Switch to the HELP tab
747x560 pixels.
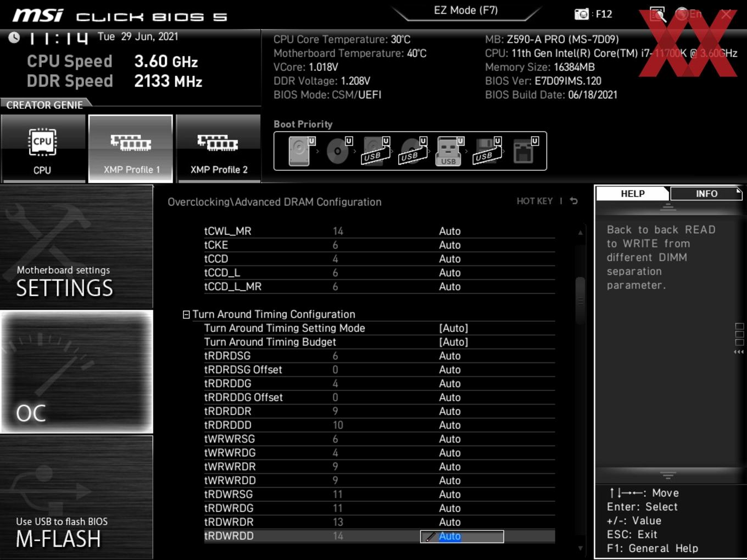click(x=633, y=193)
